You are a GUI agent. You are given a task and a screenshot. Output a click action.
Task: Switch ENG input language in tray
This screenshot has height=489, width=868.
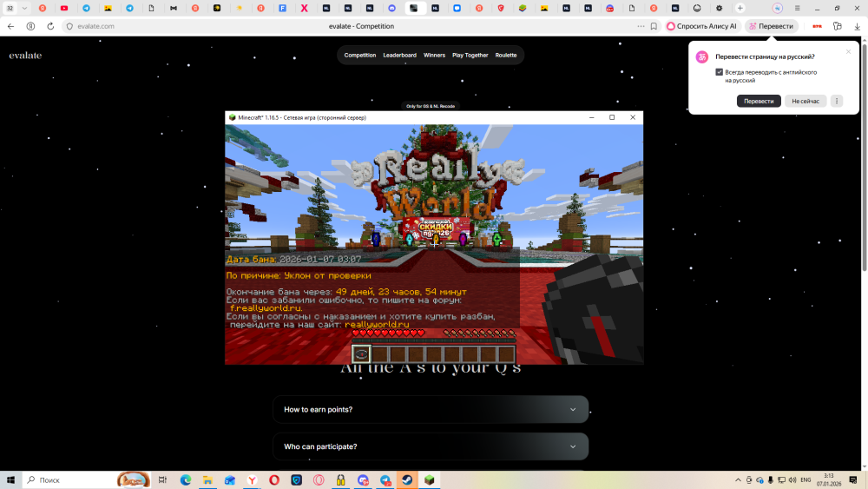806,480
